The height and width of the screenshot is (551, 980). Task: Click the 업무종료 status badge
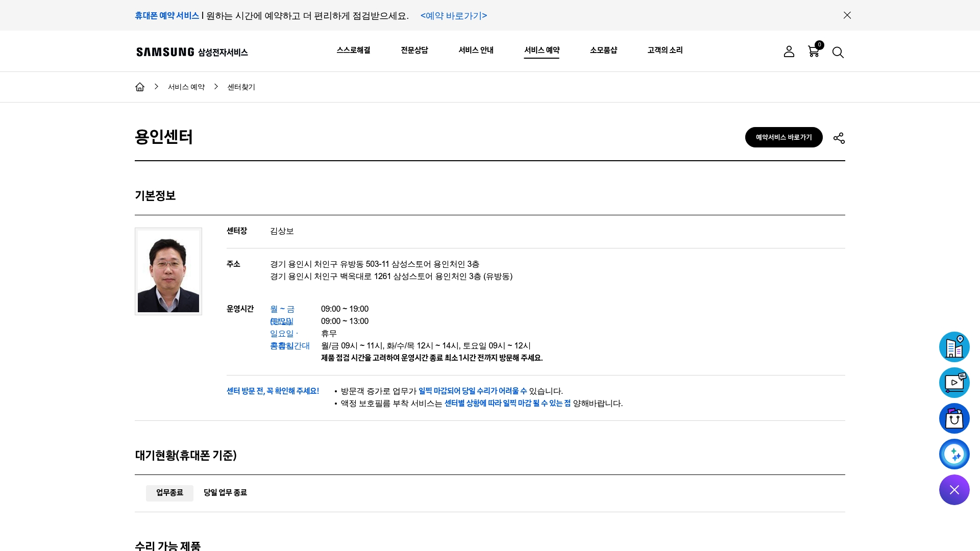pos(169,493)
